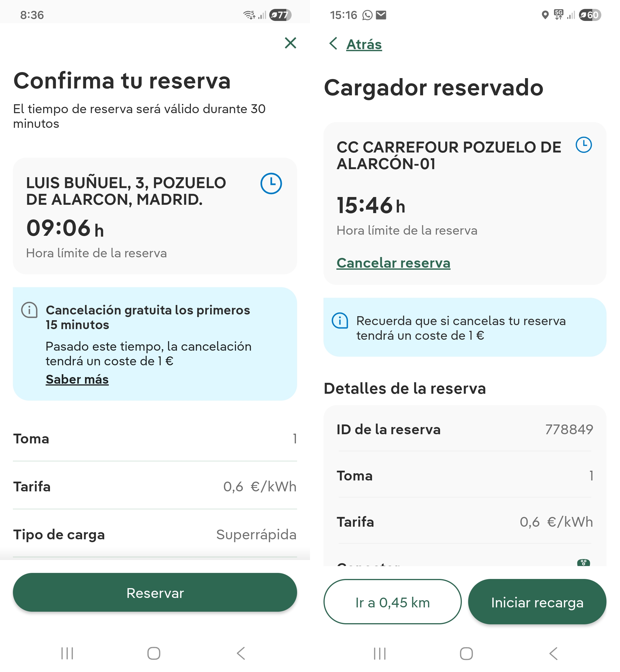This screenshot has height=672, width=620.
Task: Open the Atrás link
Action: (x=364, y=44)
